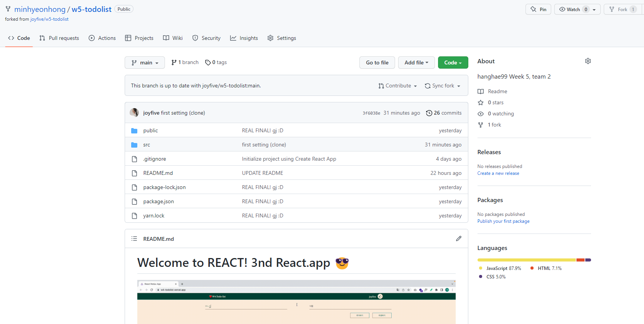Open commit hash 3f6038e
Screen dimensions: 644x324
click(371, 113)
